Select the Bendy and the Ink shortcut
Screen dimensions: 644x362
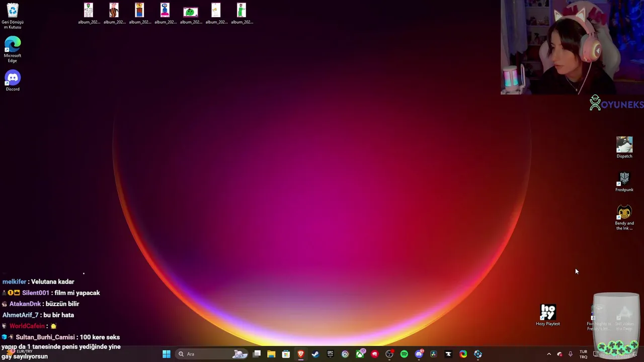(624, 218)
